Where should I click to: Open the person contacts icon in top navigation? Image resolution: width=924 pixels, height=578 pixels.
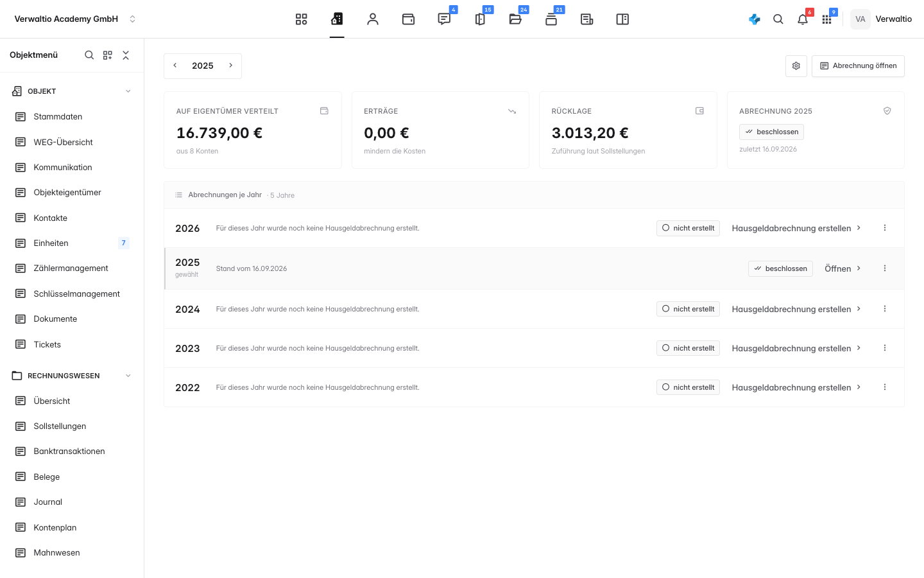[x=373, y=19]
